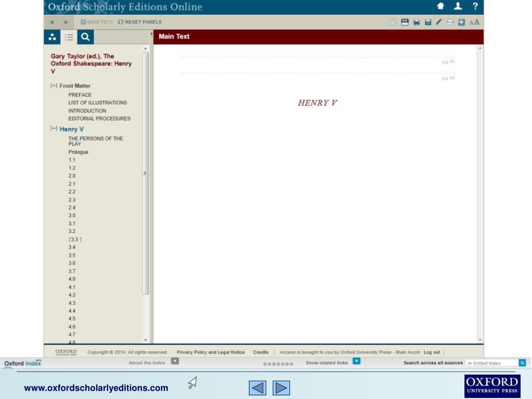Go back with the left arrow in the toolbar

51,22
